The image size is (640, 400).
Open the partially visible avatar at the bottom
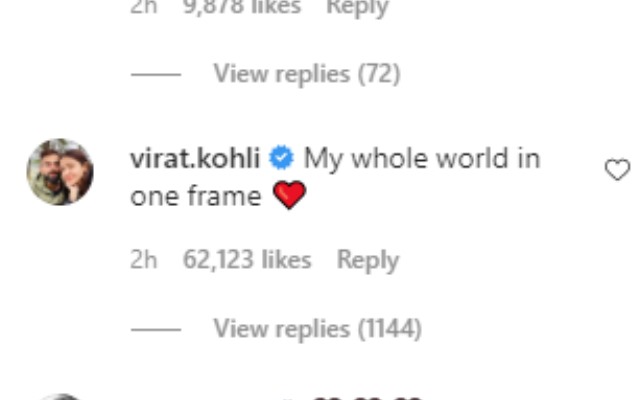point(61,397)
